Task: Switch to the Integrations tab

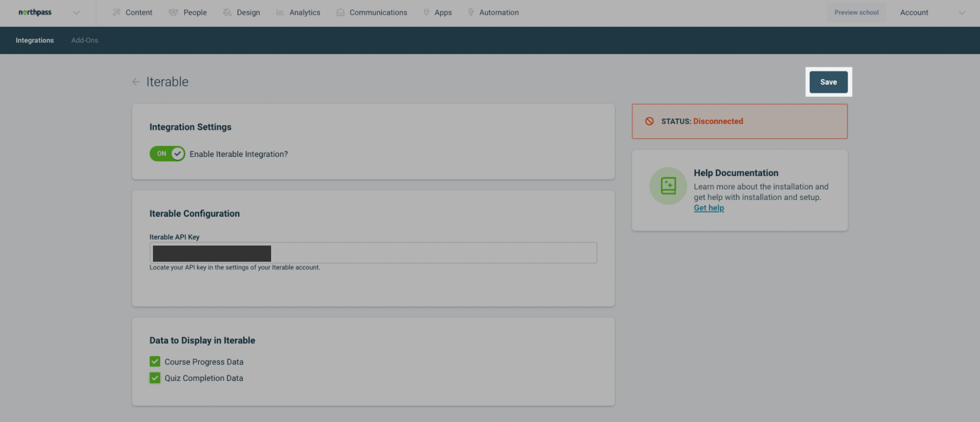Action: (35, 40)
